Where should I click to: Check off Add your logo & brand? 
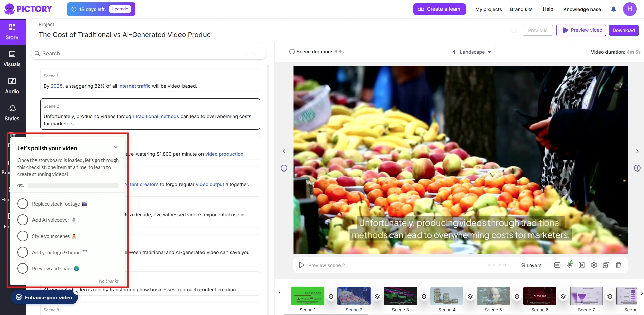tap(23, 252)
